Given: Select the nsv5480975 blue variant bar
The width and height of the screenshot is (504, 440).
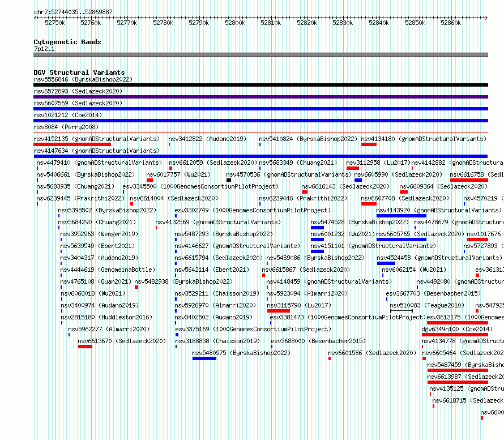Looking at the screenshot, I should coord(204,358).
